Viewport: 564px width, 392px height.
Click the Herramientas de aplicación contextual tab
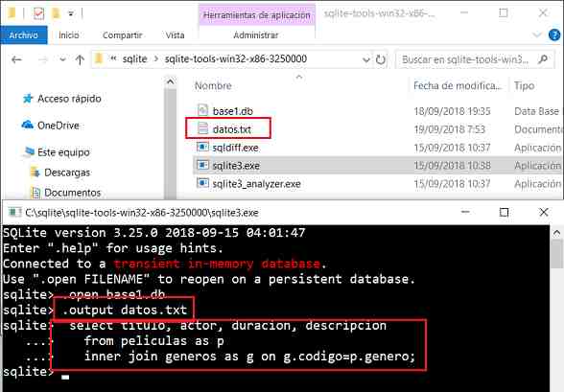click(256, 15)
